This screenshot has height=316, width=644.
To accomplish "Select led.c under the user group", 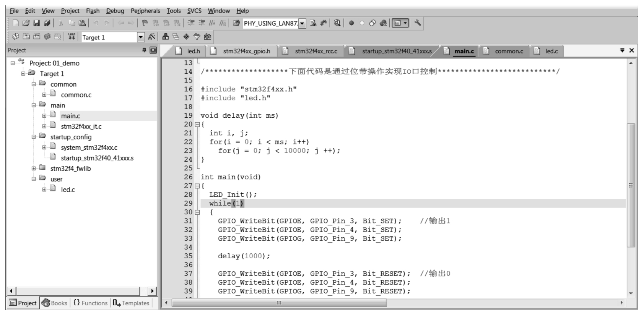I will pos(68,190).
